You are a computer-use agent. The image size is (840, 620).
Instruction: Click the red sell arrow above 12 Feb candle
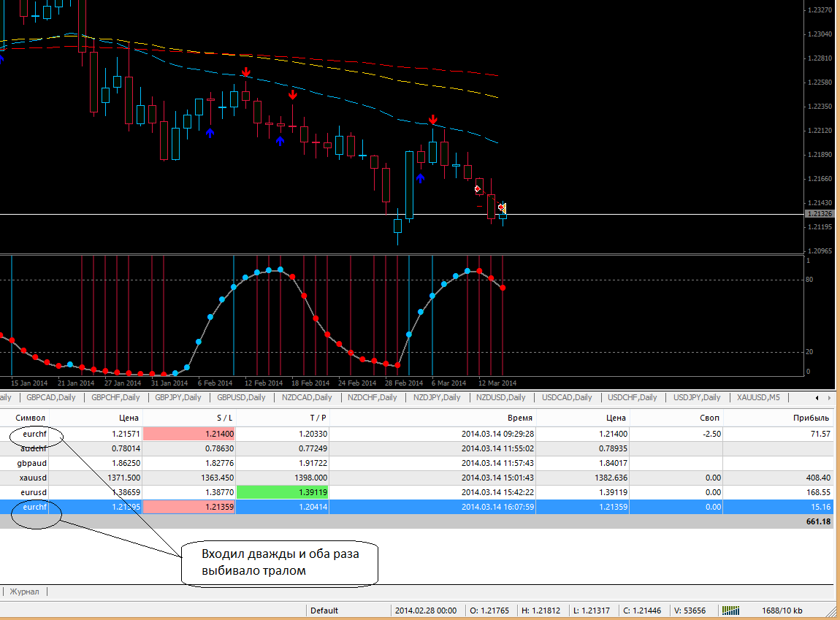pos(245,72)
